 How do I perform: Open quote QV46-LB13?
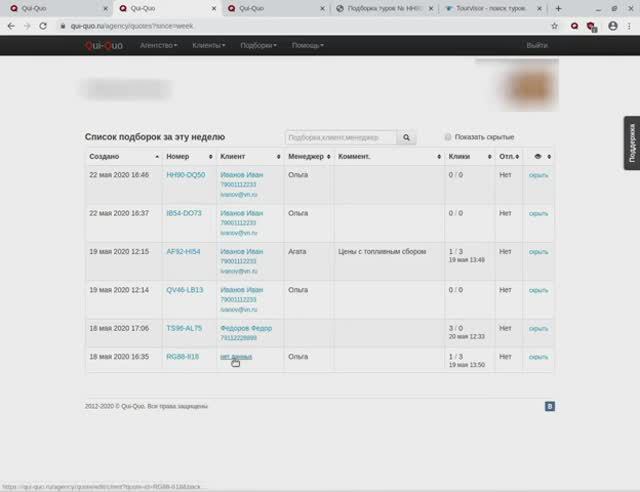click(184, 290)
